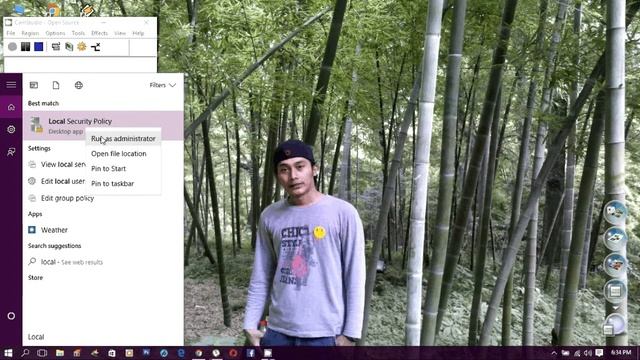Viewport: 640px width, 360px height.
Task: Open Microsoft Edge from the taskbar
Action: (x=181, y=353)
